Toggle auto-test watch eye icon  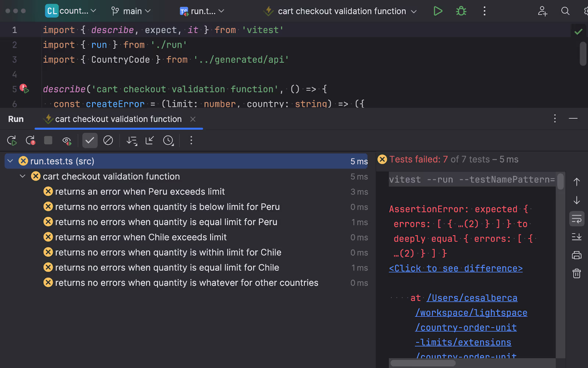pos(67,140)
